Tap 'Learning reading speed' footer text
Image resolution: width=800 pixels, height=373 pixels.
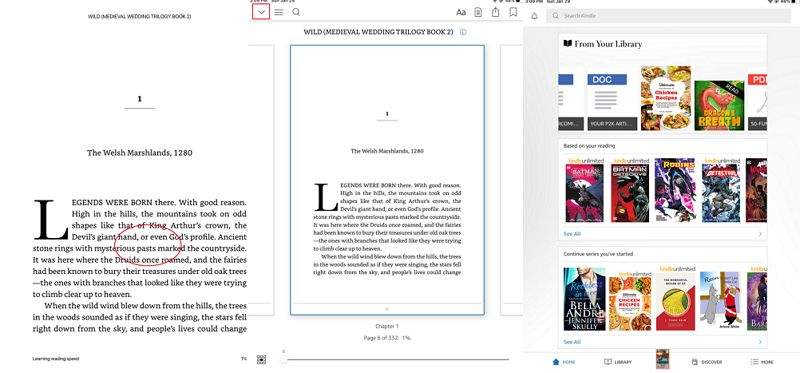(x=56, y=359)
